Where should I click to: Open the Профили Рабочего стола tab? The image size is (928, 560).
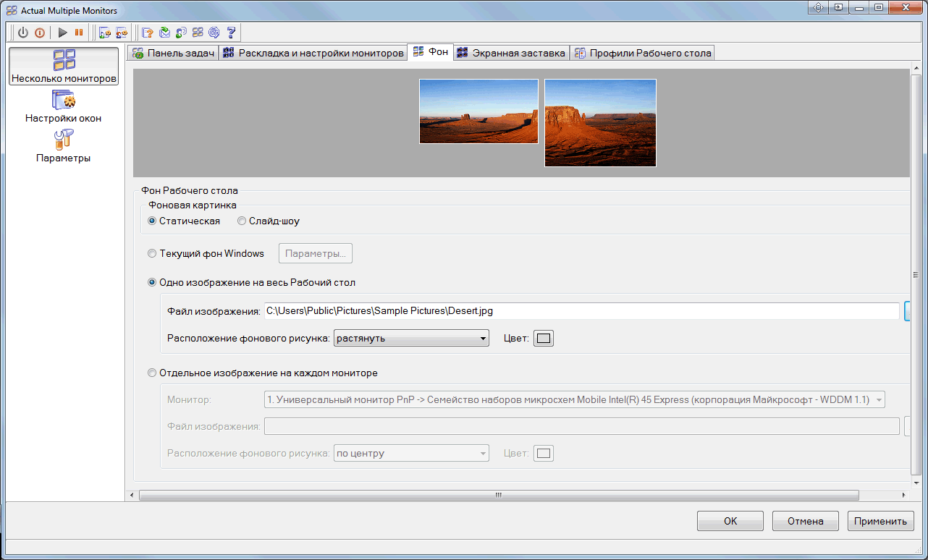[x=643, y=53]
